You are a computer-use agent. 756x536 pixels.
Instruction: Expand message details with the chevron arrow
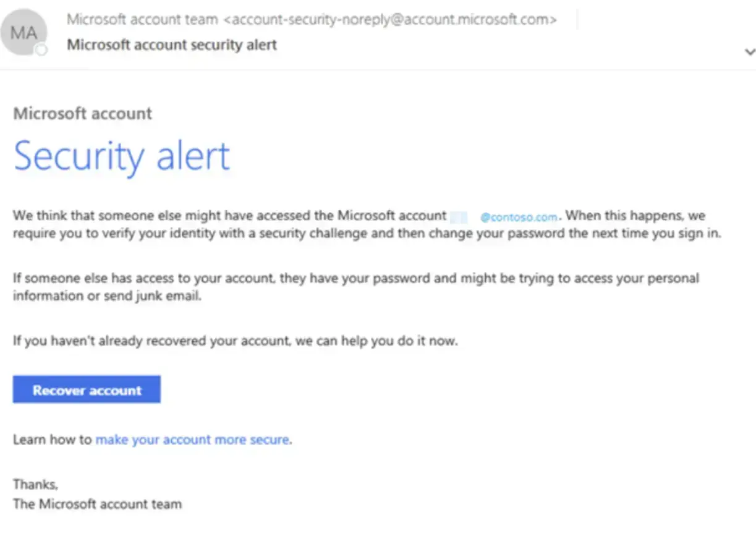tap(749, 52)
